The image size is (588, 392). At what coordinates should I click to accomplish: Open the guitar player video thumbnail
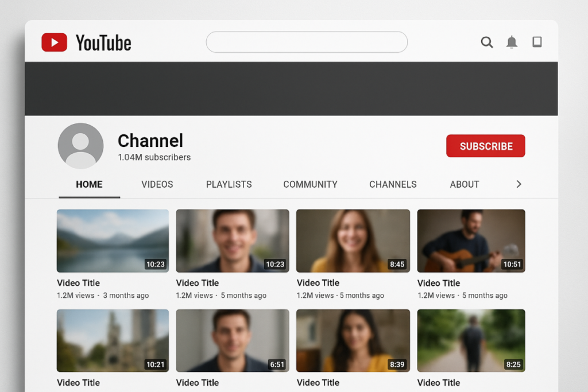pyautogui.click(x=471, y=240)
